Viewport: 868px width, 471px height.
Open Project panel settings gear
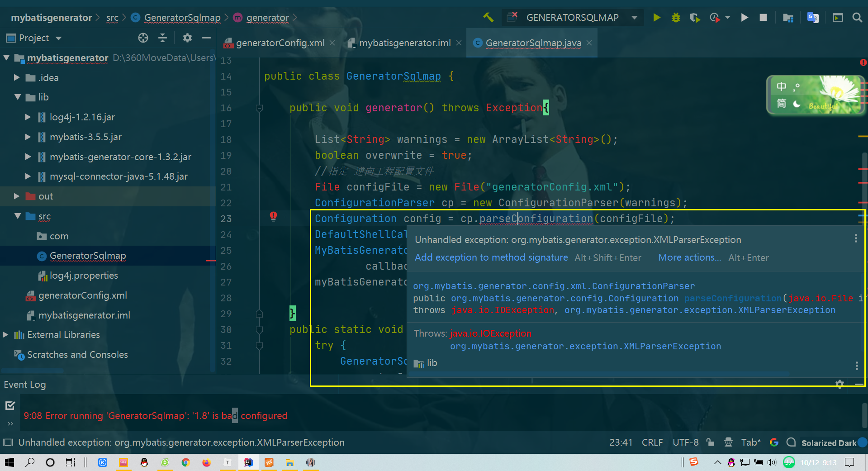(187, 38)
